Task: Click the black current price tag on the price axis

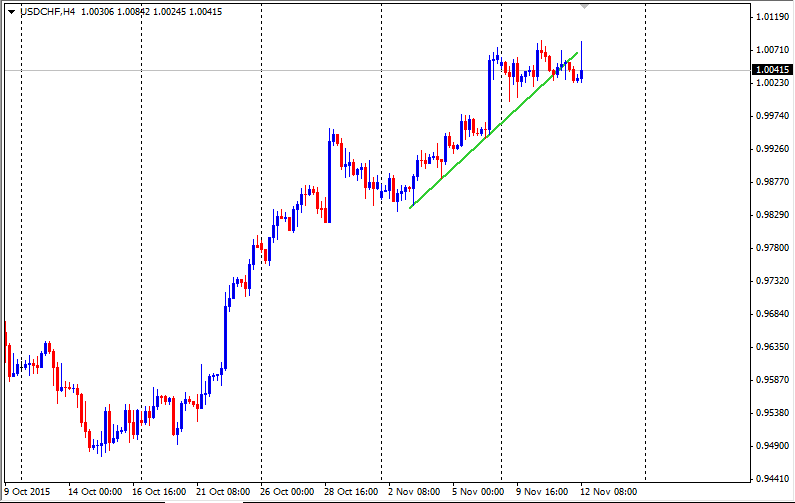Action: click(772, 70)
